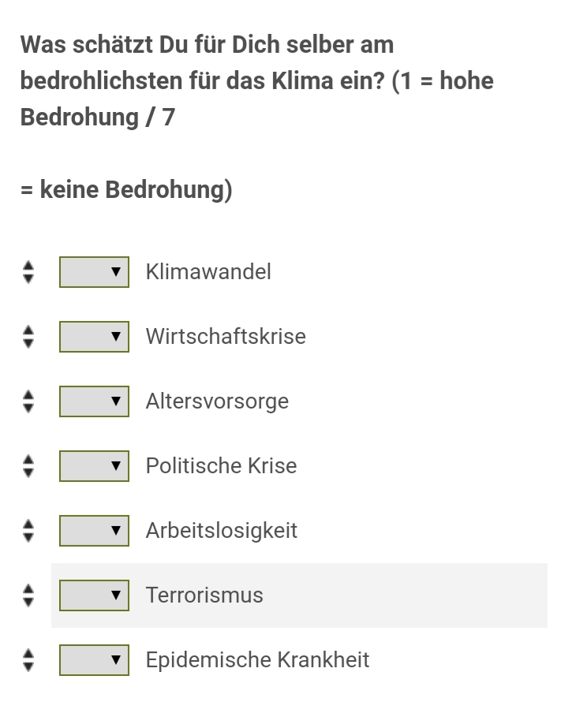This screenshot has width=568, height=728.
Task: Open the ranking dropdown for Klimawandel
Action: [x=95, y=272]
